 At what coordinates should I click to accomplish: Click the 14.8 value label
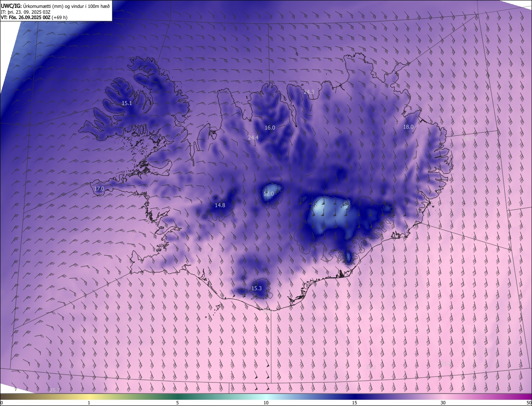(x=220, y=205)
